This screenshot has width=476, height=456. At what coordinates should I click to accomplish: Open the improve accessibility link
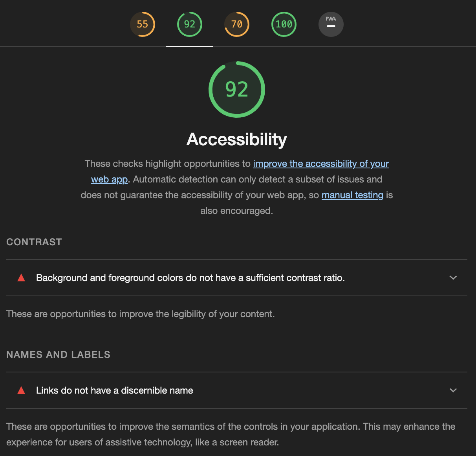[321, 164]
